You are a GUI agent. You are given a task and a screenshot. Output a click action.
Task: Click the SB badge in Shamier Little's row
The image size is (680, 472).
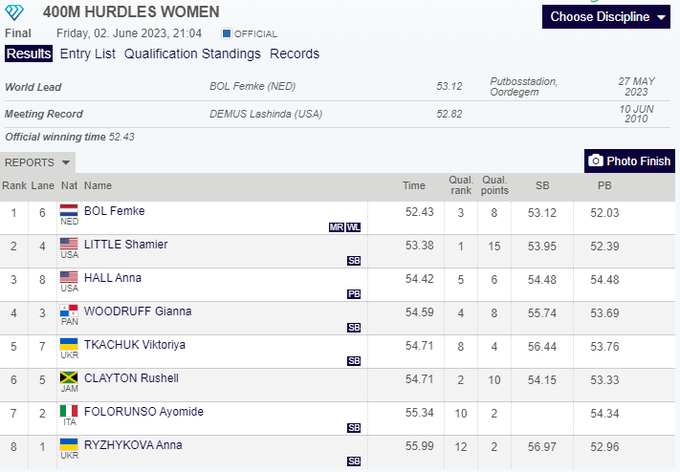[x=354, y=260]
